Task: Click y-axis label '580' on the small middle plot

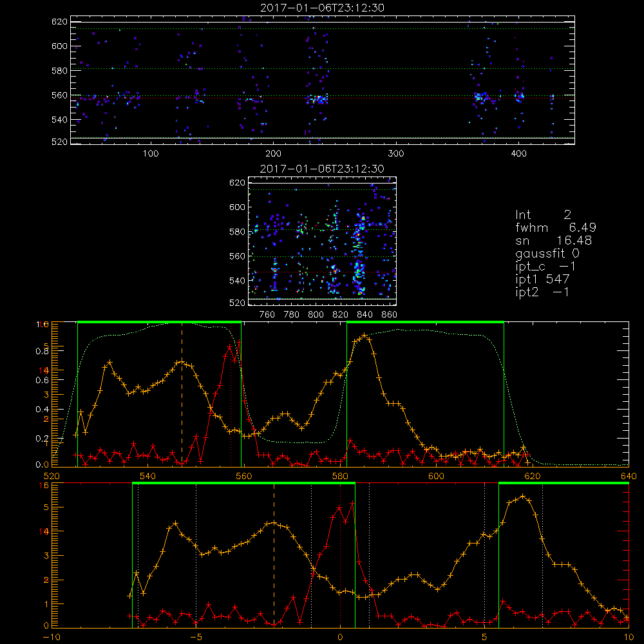Action: (238, 232)
